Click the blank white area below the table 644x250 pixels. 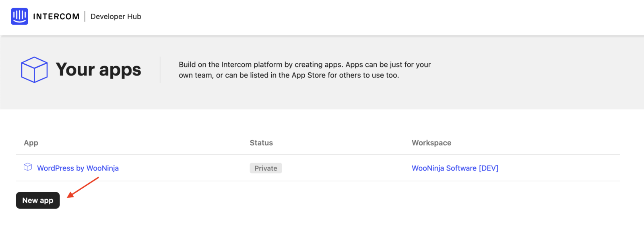point(322,225)
